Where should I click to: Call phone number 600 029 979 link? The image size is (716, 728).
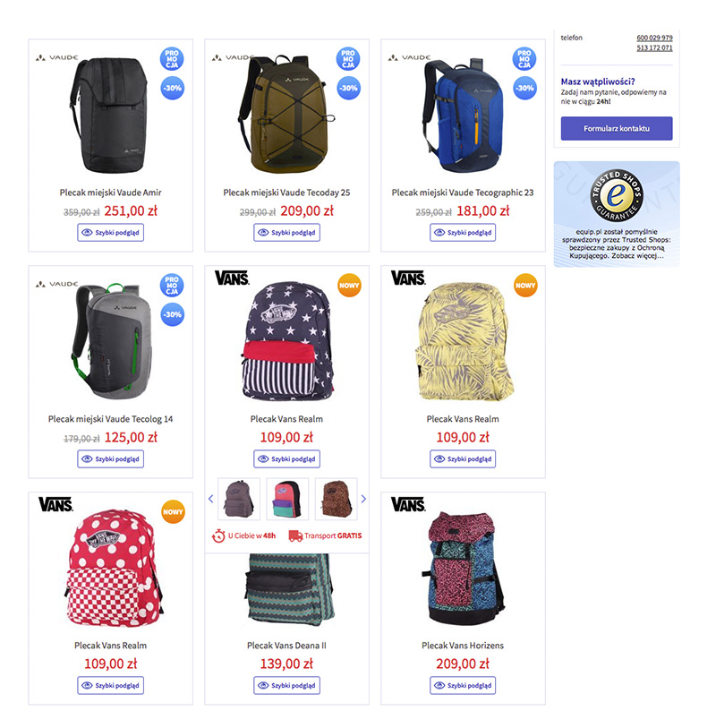(x=654, y=38)
